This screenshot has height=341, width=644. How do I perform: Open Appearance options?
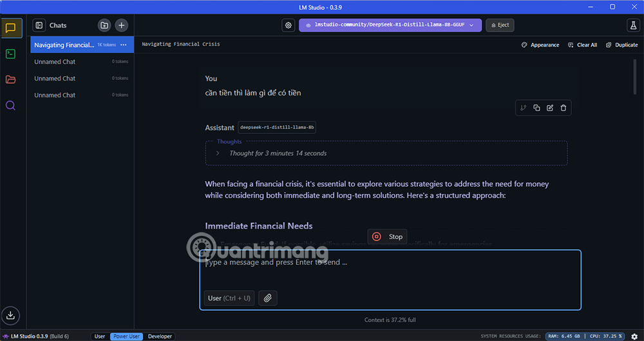(540, 45)
